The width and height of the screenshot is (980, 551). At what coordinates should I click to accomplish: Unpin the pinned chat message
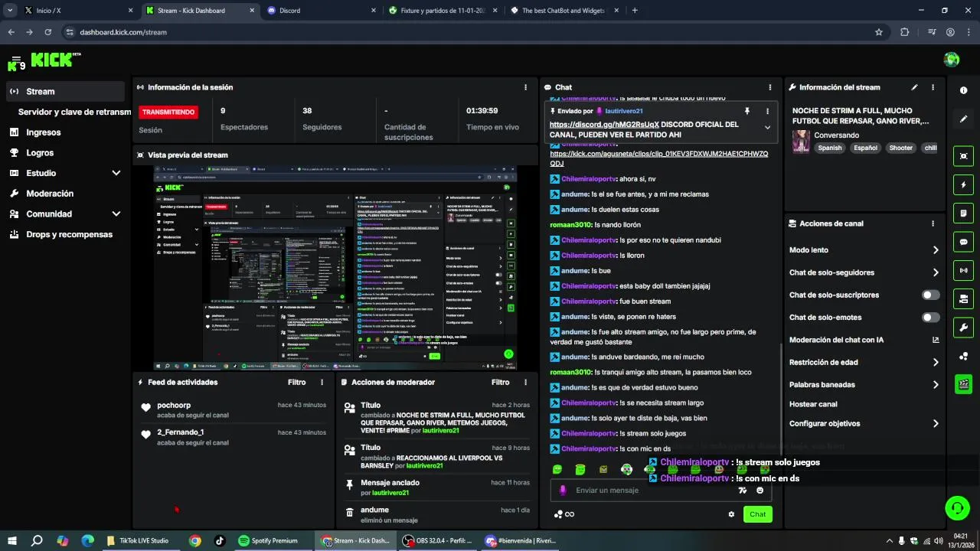click(x=747, y=111)
